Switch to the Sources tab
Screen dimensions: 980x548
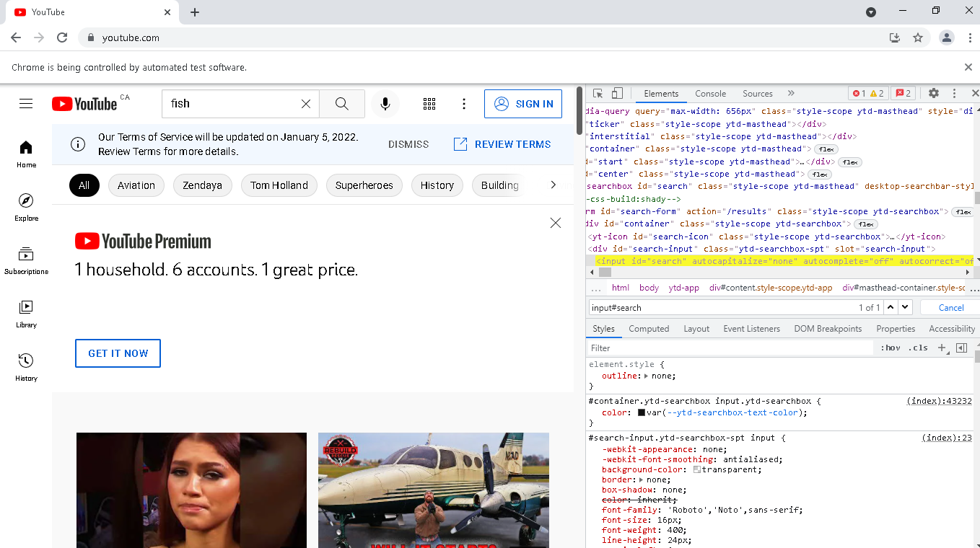click(x=758, y=93)
